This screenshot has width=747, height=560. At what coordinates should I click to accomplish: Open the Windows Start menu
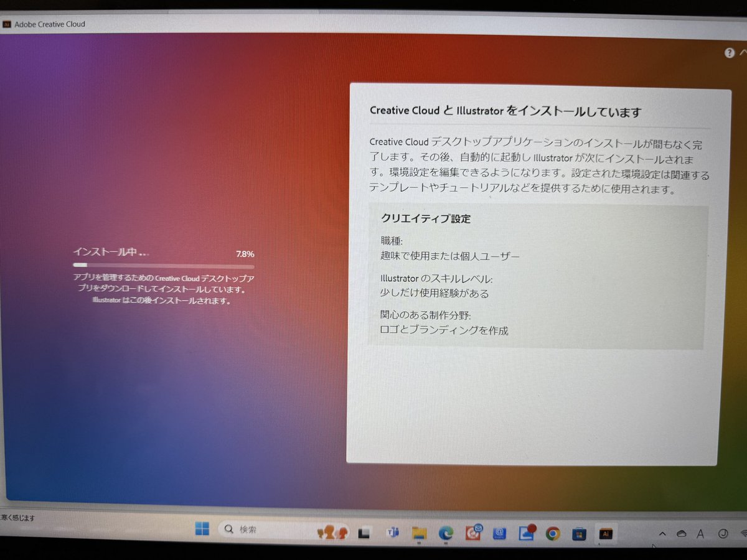tap(202, 530)
